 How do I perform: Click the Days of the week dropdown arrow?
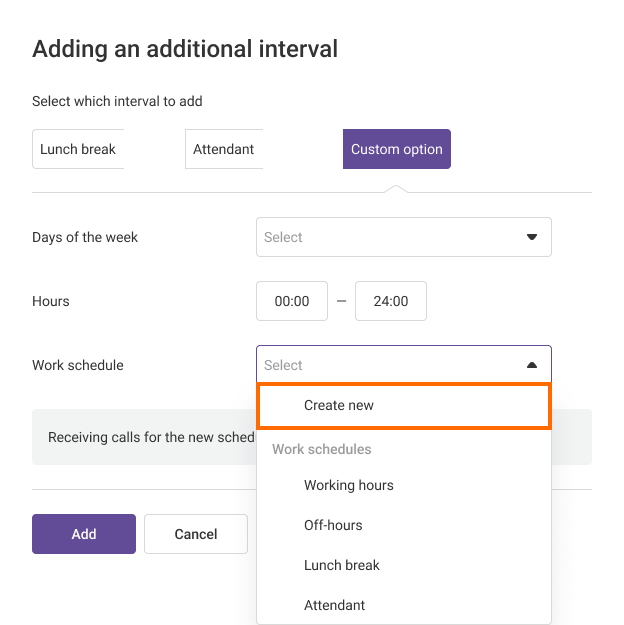click(532, 237)
